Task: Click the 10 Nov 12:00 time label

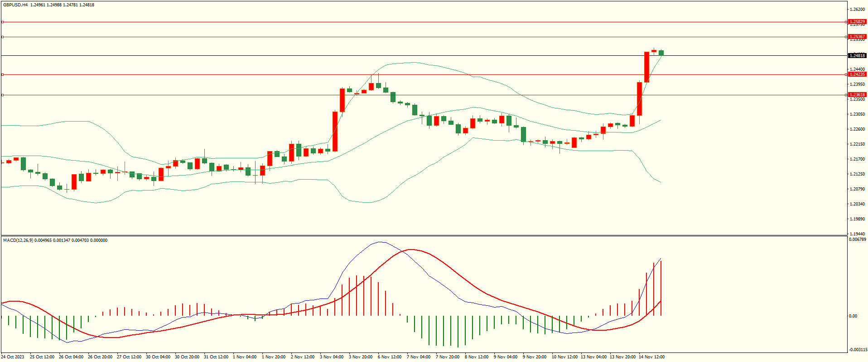Action: 564,357
